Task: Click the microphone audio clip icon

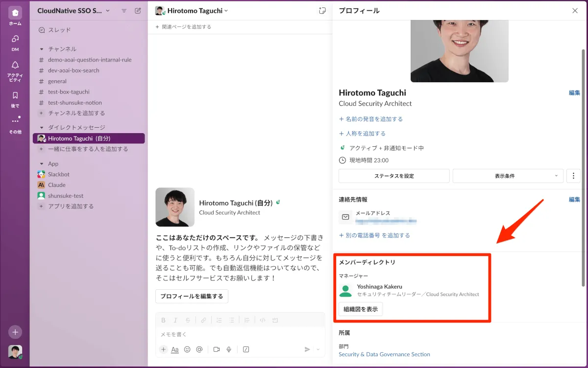Action: click(229, 349)
